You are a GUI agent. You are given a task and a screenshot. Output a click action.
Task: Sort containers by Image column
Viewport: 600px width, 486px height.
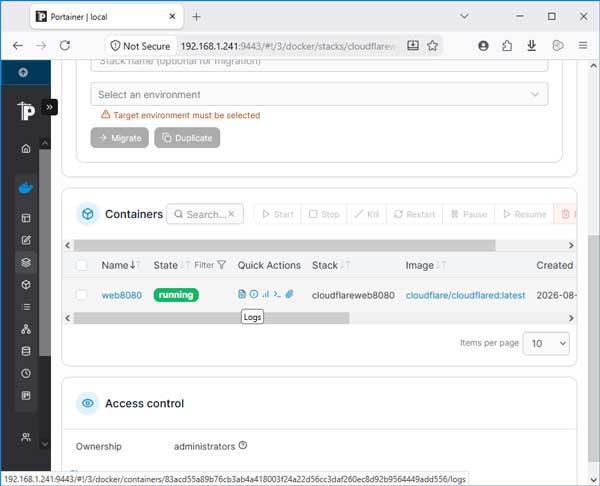(426, 265)
